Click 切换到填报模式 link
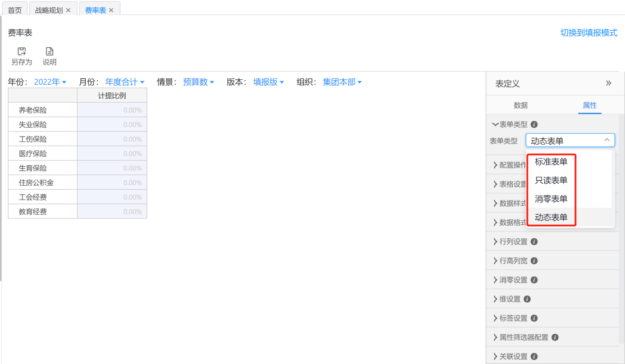This screenshot has height=364, width=625. [588, 33]
